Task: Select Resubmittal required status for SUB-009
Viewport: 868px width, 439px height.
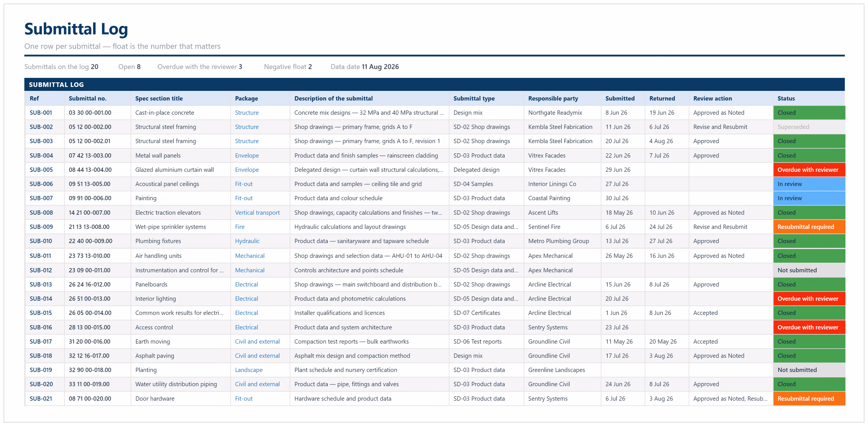Action: [809, 227]
